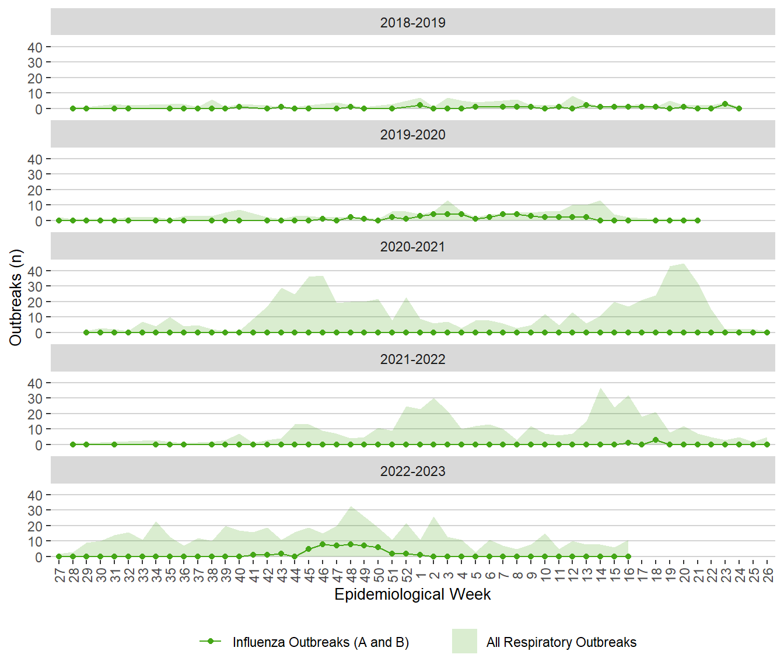Select the 2018-2019 panel header
The width and height of the screenshot is (784, 672).
pyautogui.click(x=412, y=22)
